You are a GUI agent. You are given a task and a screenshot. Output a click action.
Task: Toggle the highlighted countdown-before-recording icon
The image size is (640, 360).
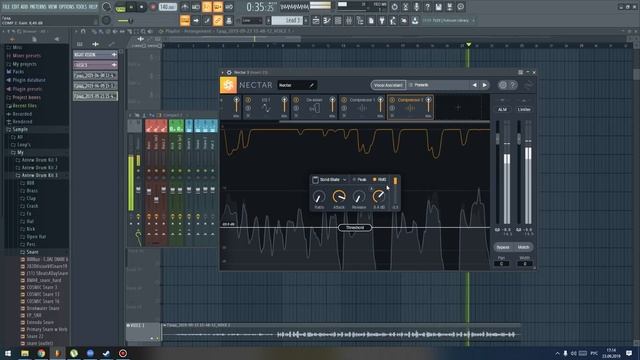[x=207, y=7]
